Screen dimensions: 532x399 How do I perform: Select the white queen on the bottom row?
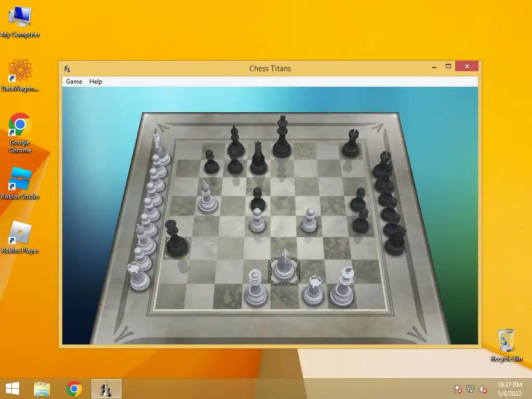256,288
